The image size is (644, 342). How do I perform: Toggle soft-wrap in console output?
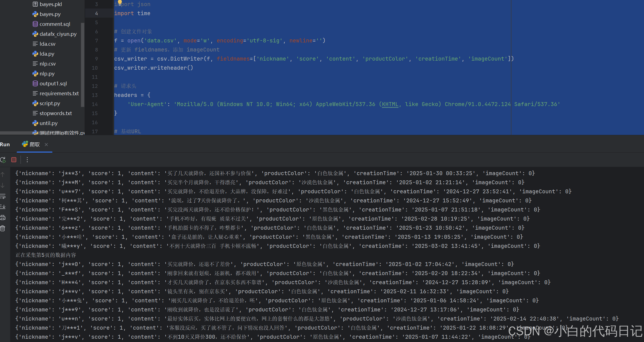3,196
